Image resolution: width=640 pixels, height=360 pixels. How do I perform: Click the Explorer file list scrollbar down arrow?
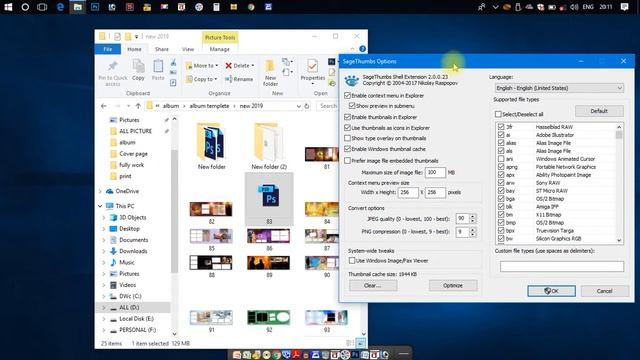363,334
